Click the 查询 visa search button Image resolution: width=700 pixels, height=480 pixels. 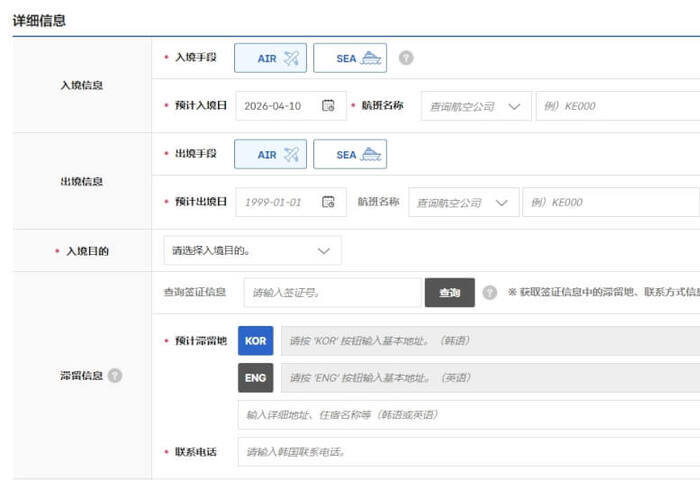(450, 292)
